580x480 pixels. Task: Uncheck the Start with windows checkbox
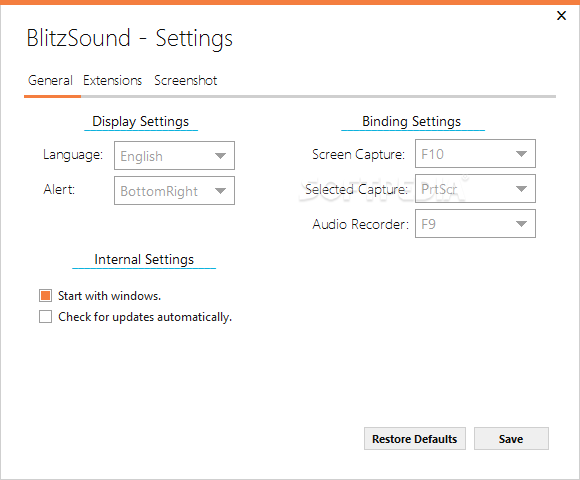pyautogui.click(x=45, y=295)
